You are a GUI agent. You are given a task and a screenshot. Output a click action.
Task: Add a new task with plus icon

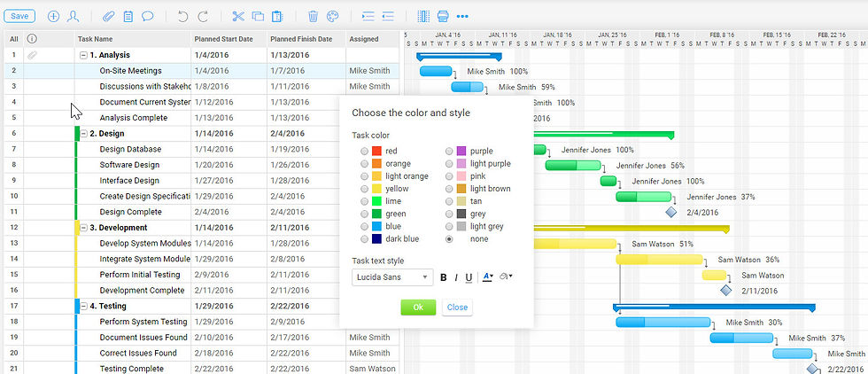pyautogui.click(x=53, y=16)
